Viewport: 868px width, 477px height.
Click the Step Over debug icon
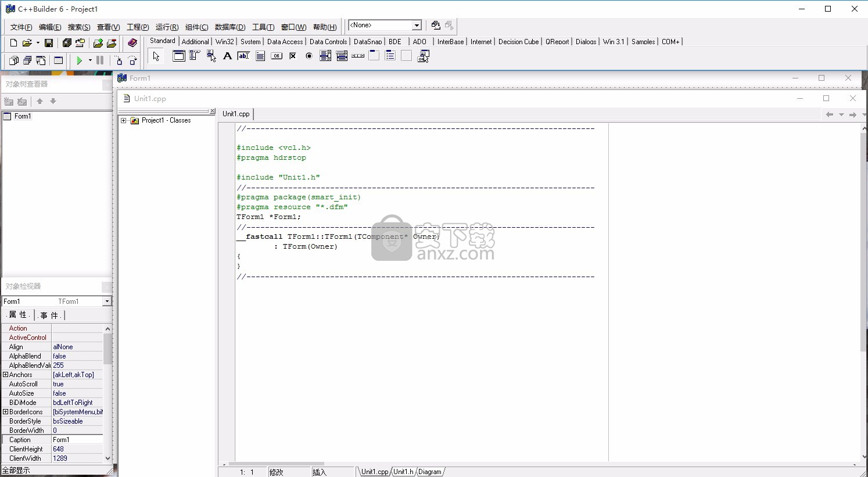[x=132, y=60]
